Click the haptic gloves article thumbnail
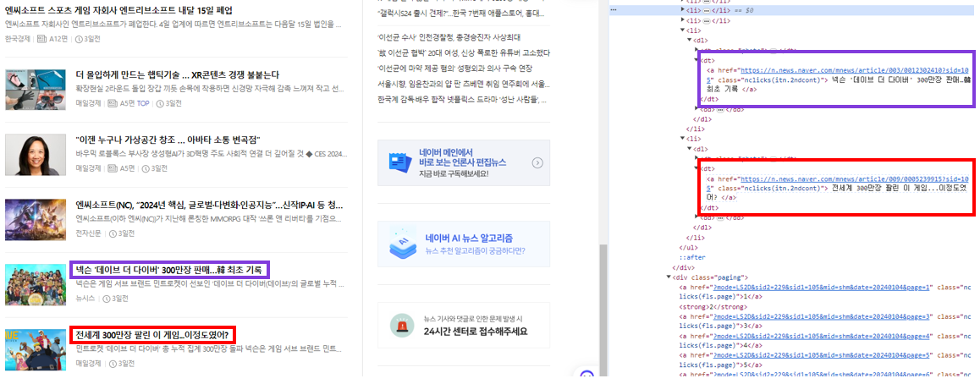This screenshot has height=384, width=980. pyautogui.click(x=35, y=91)
